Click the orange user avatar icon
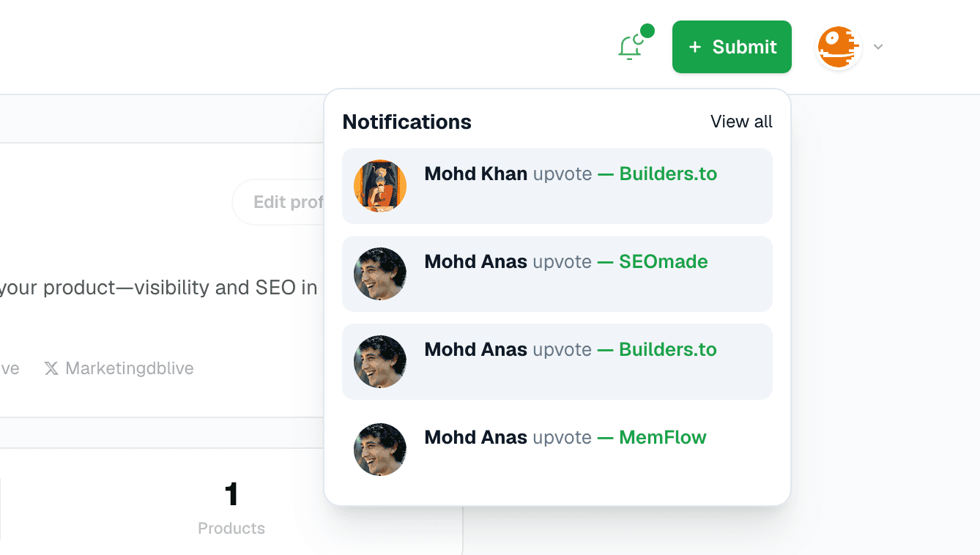The width and height of the screenshot is (980, 555). tap(839, 48)
